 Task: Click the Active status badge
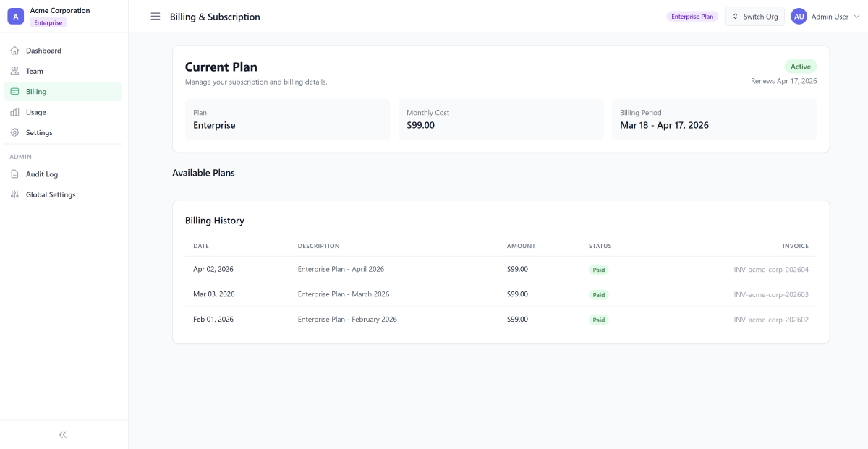pyautogui.click(x=800, y=67)
